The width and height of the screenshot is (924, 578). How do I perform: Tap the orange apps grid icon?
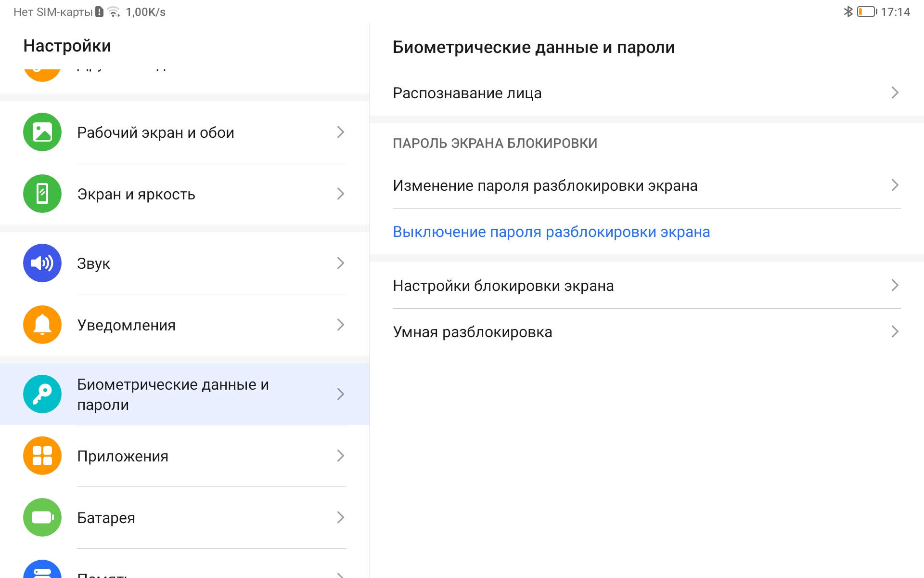pos(42,456)
